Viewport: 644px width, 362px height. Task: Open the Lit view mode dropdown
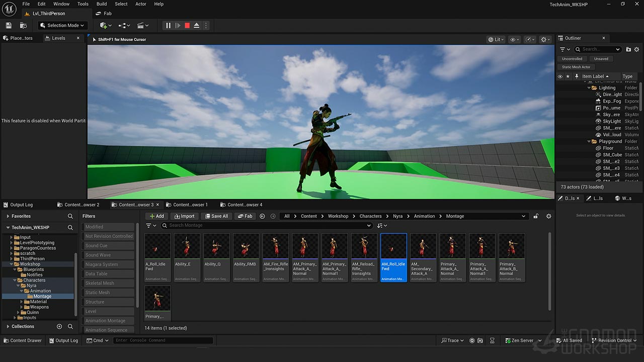pos(496,39)
